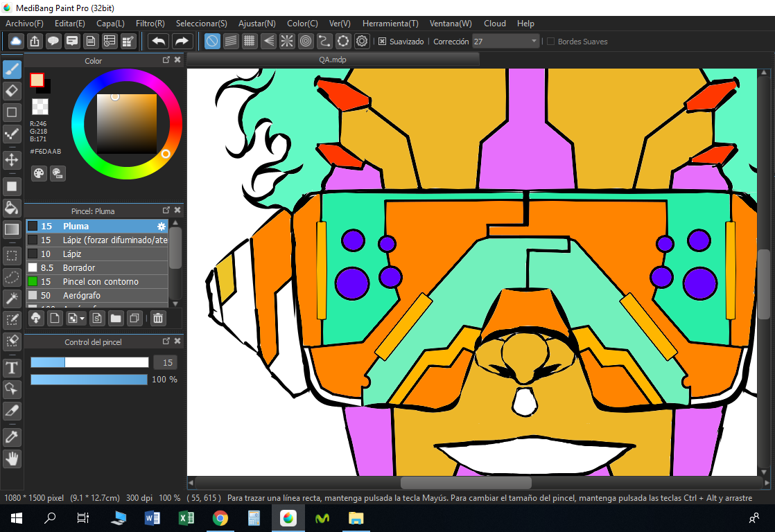Image resolution: width=775 pixels, height=532 pixels.
Task: Select the Borrador brush
Action: (97, 267)
